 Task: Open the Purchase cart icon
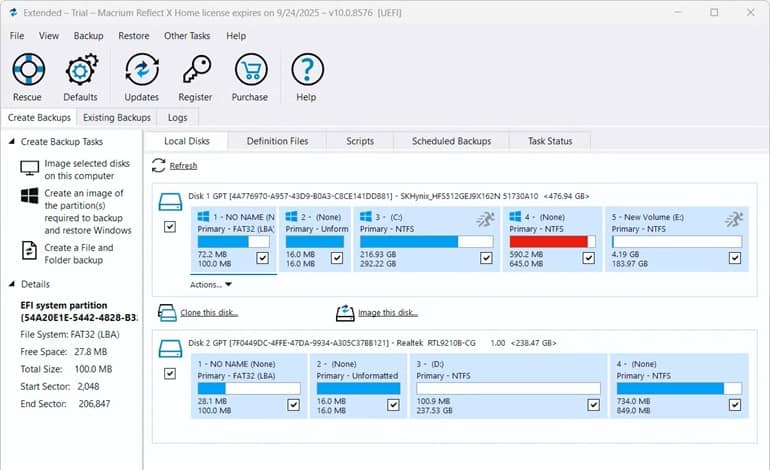pyautogui.click(x=251, y=69)
